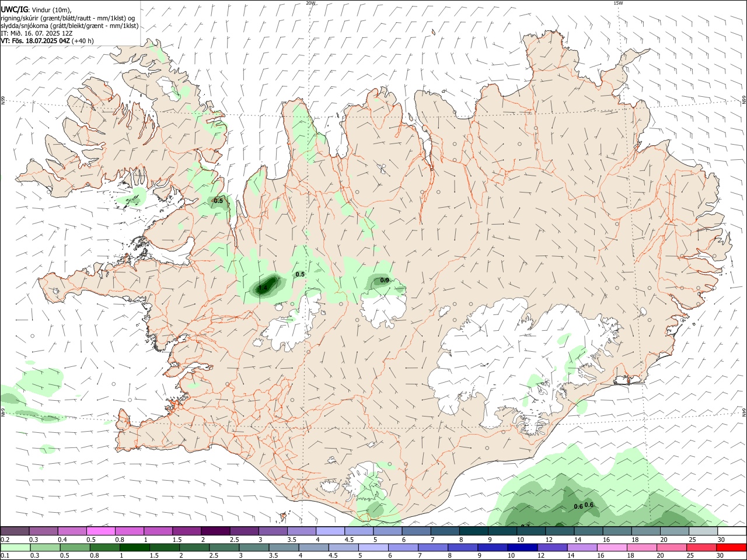Click the light pink swatch at 16 in green-red legend
Screen dimensions: 747x560
tap(612, 547)
